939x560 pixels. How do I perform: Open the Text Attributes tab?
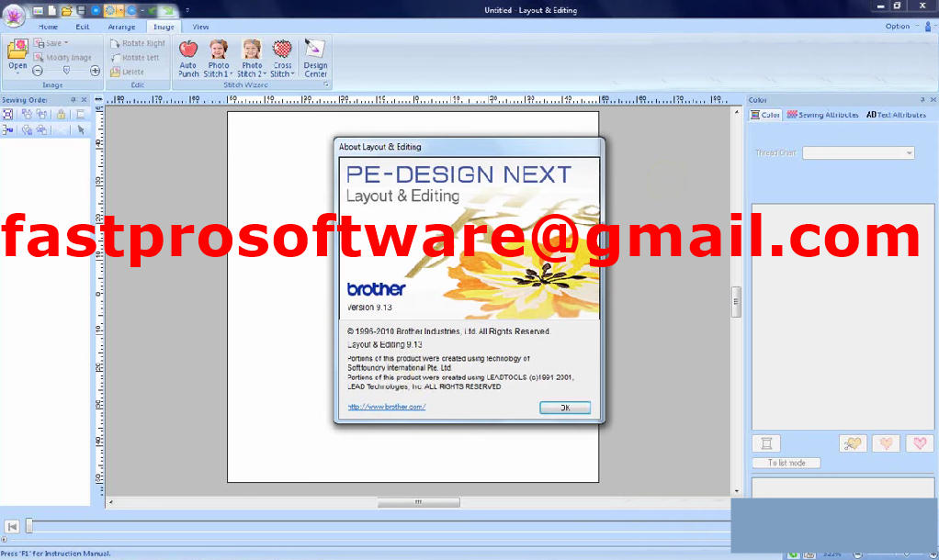point(896,115)
